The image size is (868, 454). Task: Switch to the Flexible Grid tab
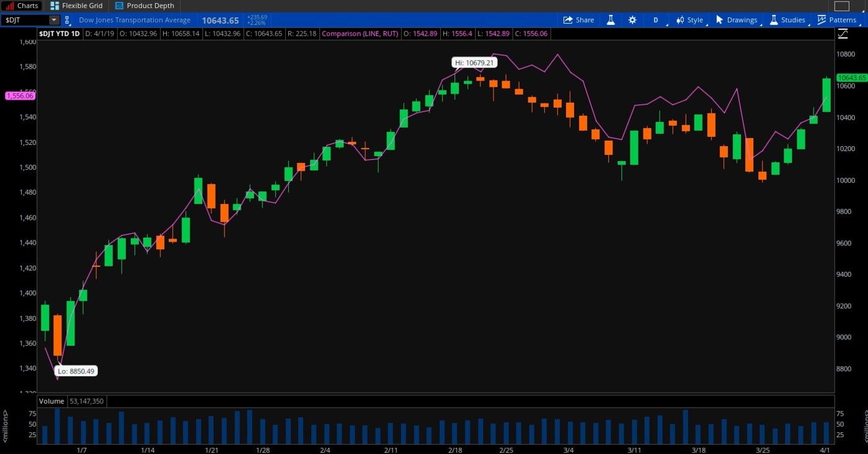[x=76, y=6]
